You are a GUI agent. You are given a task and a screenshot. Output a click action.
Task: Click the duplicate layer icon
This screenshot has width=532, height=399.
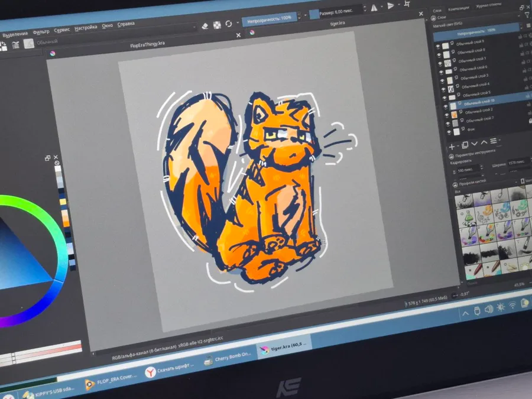(x=465, y=145)
